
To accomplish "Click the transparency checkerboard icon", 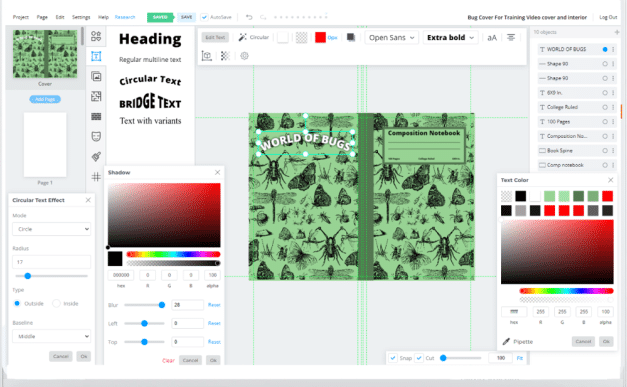I will point(225,56).
